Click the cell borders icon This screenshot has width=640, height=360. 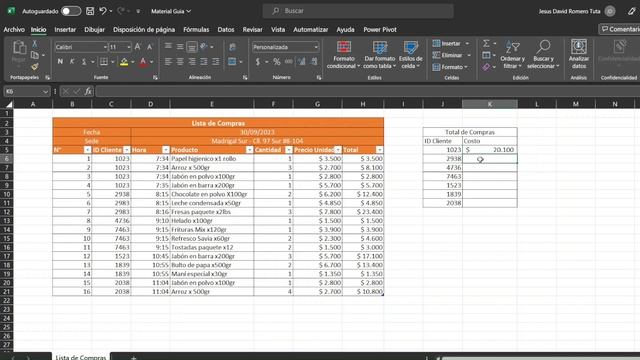(x=104, y=62)
